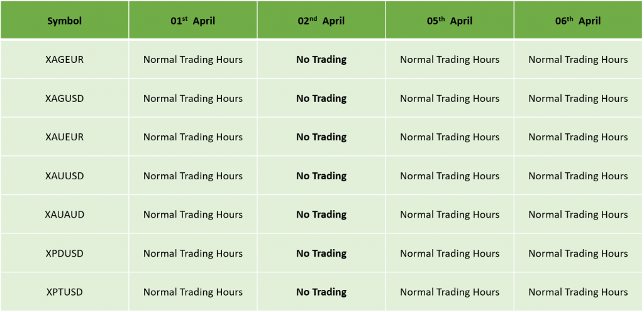Select XAGUSD 01st April Normal Trading Hours cell
Viewport: 644px width, 312px height.
pyautogui.click(x=193, y=98)
